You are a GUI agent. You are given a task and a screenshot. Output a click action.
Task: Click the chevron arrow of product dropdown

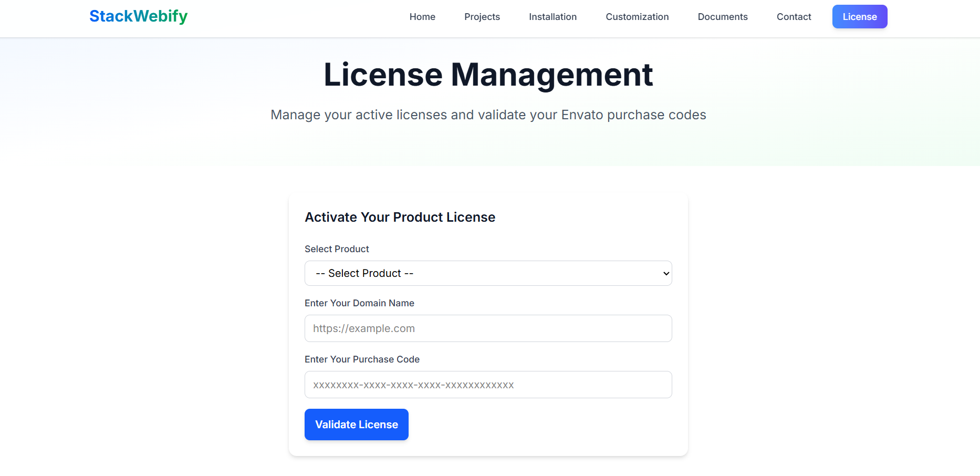click(x=666, y=273)
